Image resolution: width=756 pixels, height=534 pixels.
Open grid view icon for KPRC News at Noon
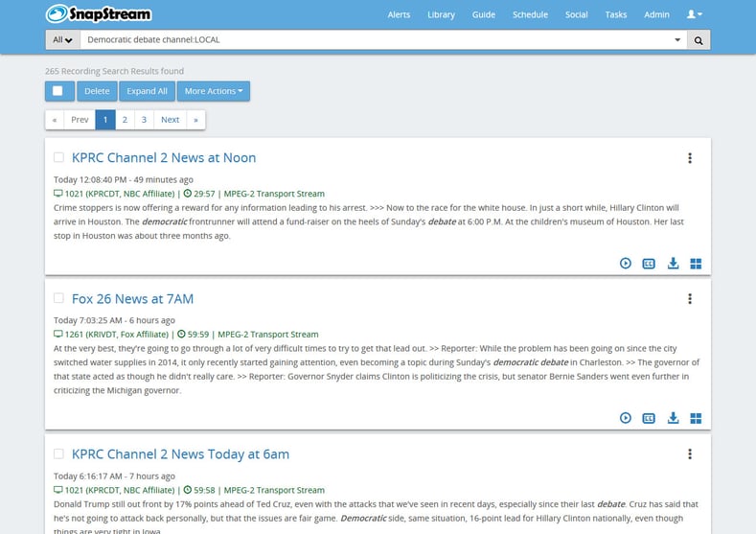click(697, 264)
